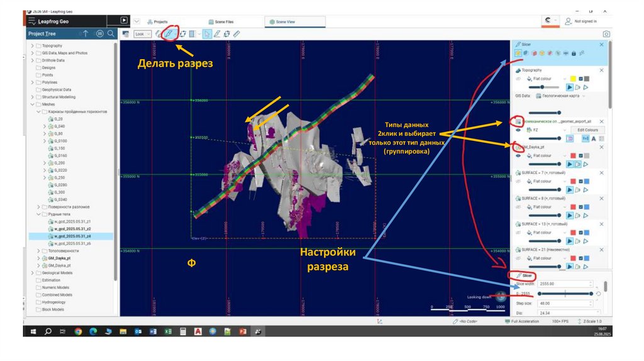Viewport: 644px width, 361px height.
Task: Open Chrome from the Windows taskbar
Action: point(78,331)
